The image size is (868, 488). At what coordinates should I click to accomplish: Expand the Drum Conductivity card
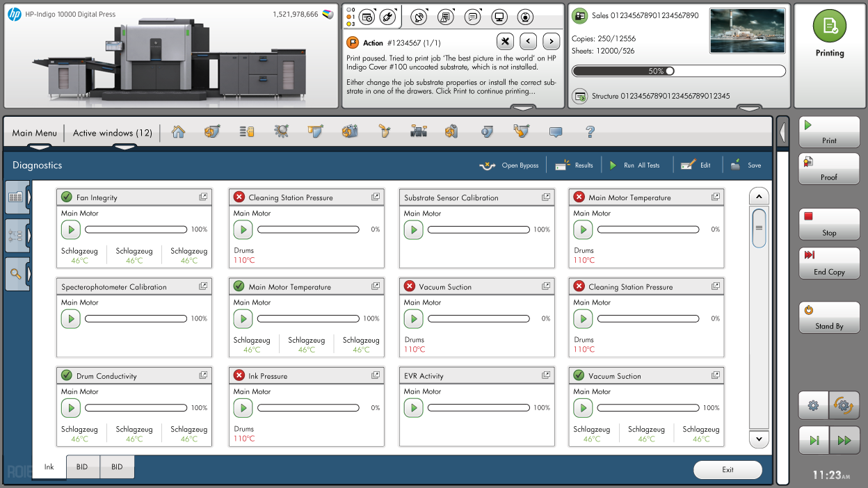pyautogui.click(x=203, y=375)
